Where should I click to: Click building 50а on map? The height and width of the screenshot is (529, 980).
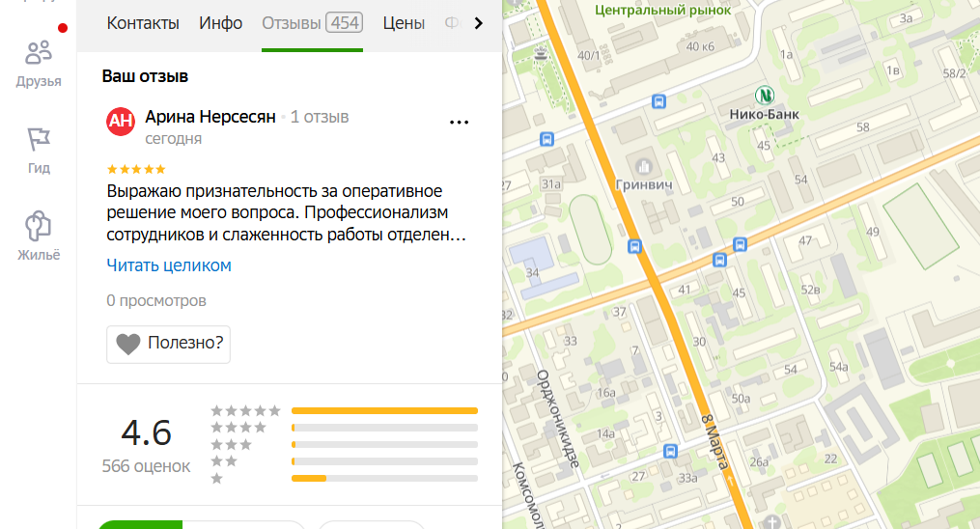point(741,399)
